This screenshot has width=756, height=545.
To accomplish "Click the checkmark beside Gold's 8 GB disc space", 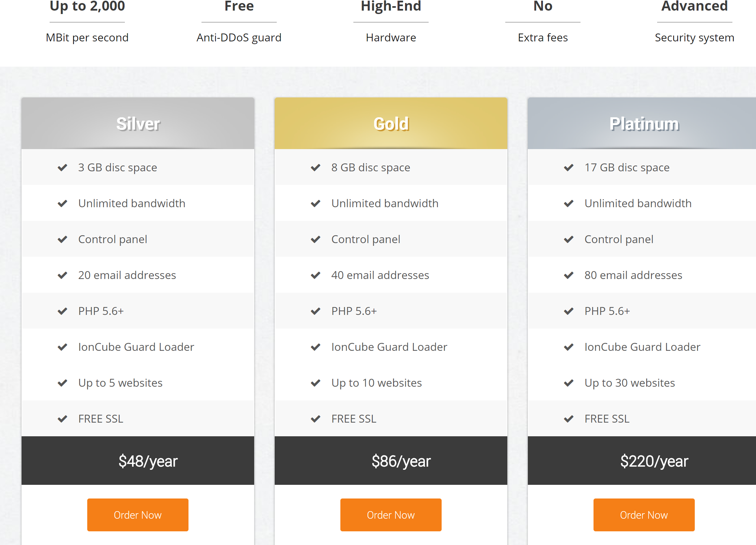I will pos(316,167).
